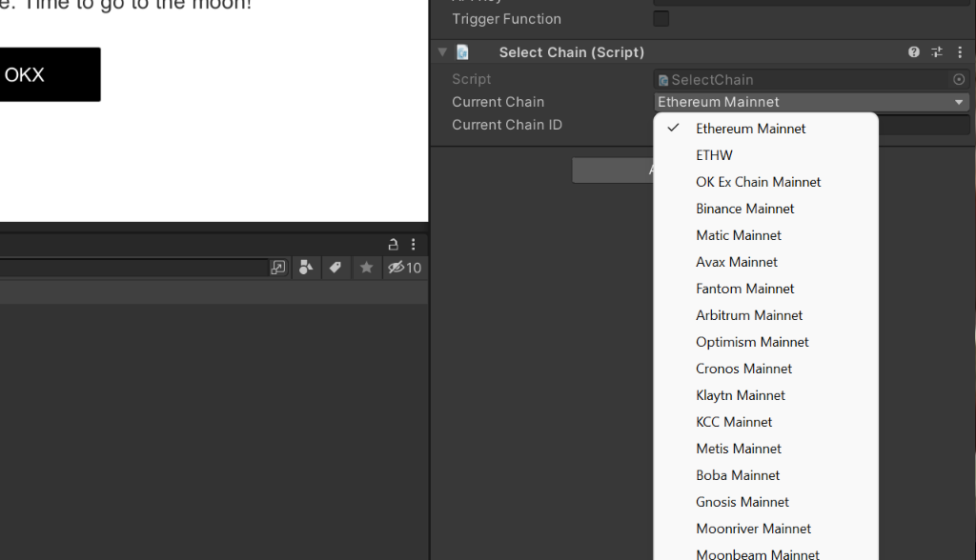
Task: Search by type icon in the project toolbar
Action: coord(306,268)
